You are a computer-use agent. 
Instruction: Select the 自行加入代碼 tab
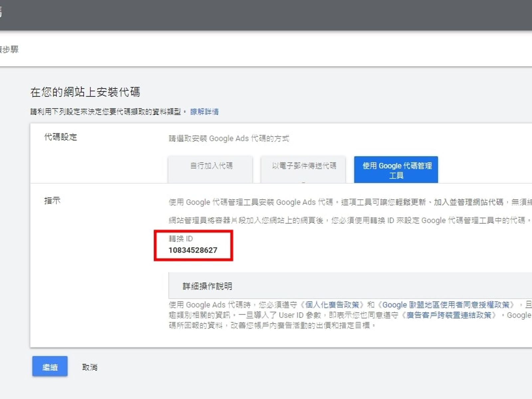tap(210, 169)
